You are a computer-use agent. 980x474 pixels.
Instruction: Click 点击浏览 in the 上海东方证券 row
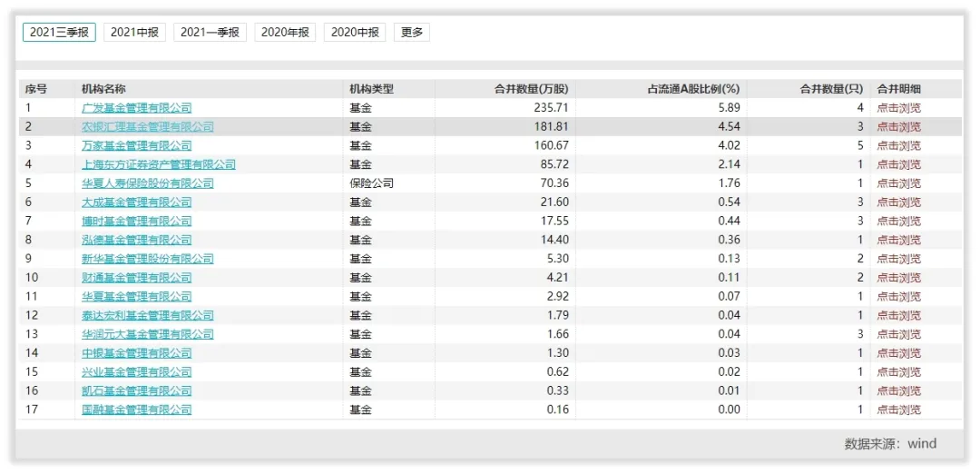coord(898,164)
